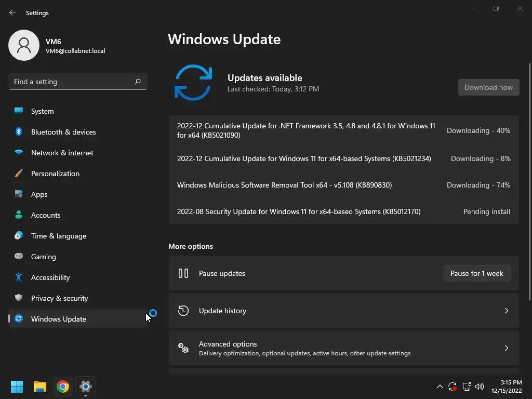Click the Windows Update sync icon in sidebar
532x399 pixels.
[19, 318]
